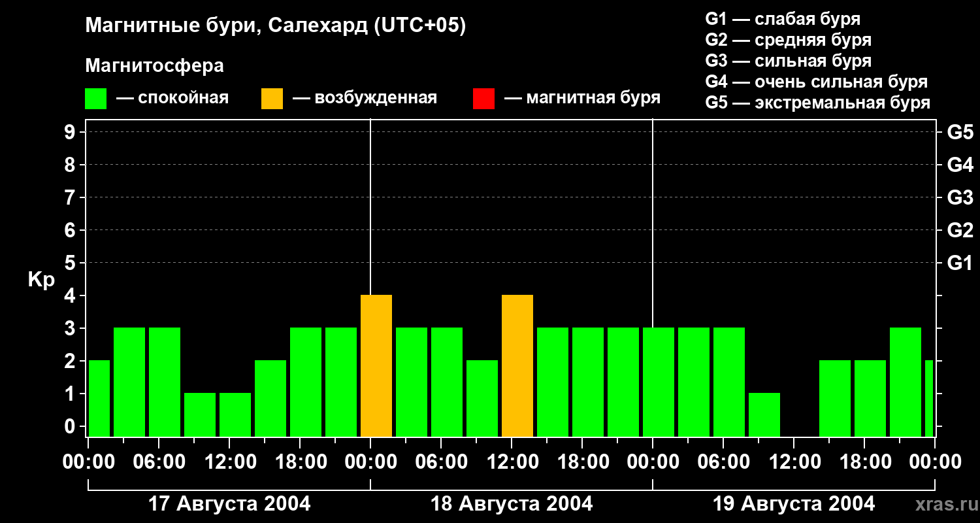
Task: Click the only Kp 2 bar on 18 August
Action: (x=482, y=398)
